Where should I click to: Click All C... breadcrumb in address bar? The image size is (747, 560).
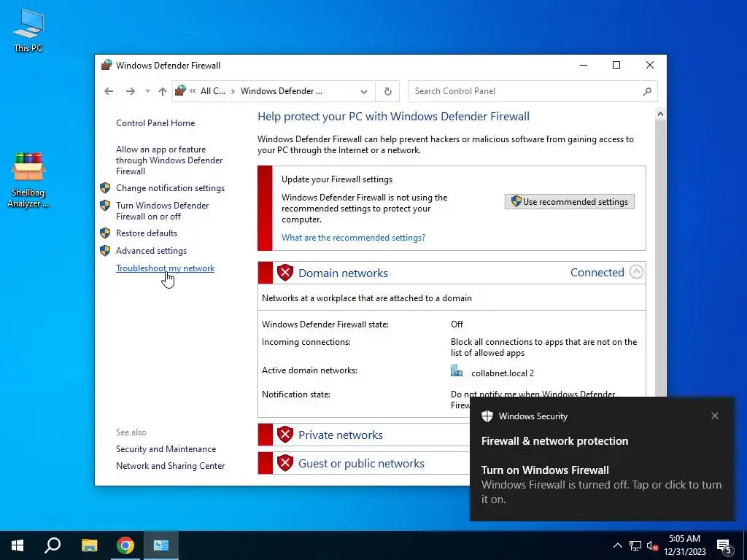pyautogui.click(x=212, y=91)
